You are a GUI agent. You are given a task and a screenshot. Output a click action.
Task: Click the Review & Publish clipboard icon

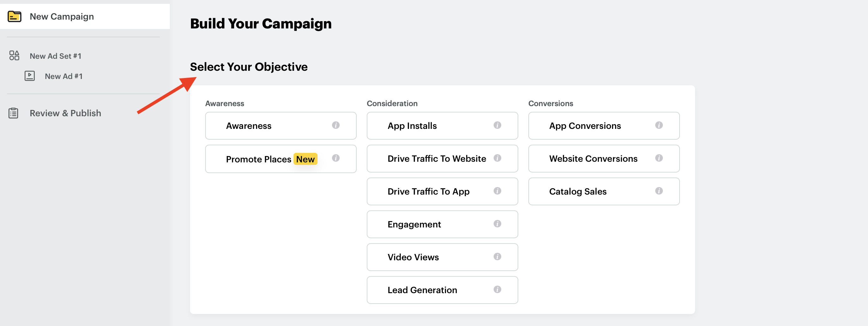[x=13, y=113]
